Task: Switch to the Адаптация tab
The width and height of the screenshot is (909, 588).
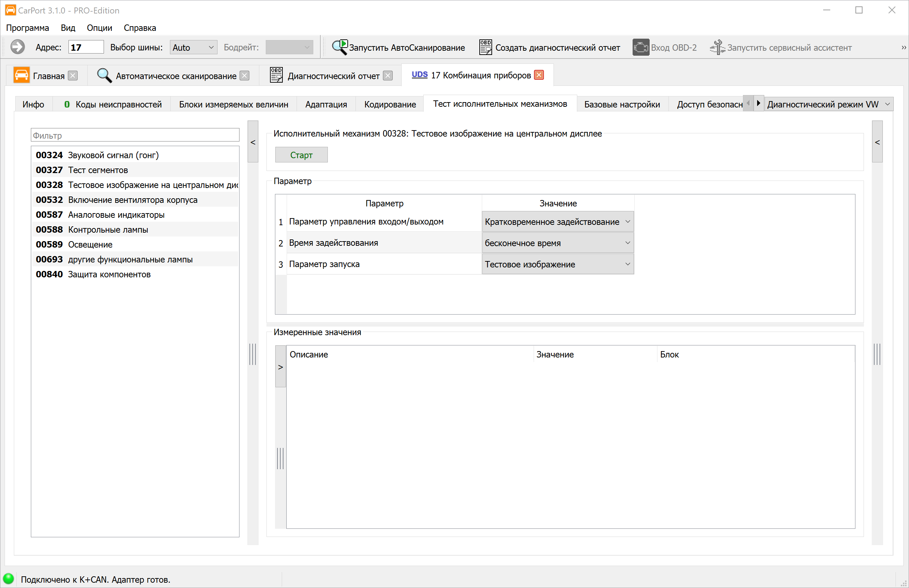Action: [326, 104]
